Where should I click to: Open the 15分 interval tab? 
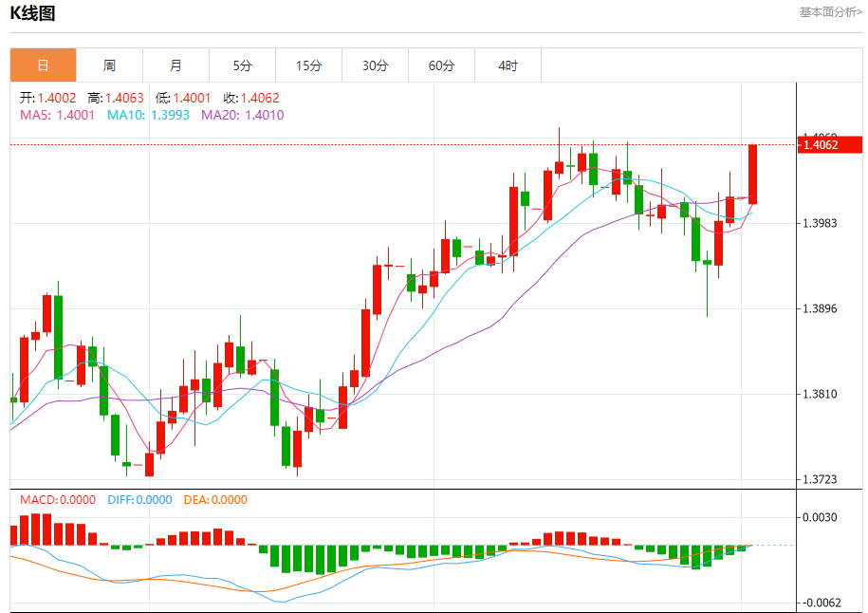tap(309, 65)
